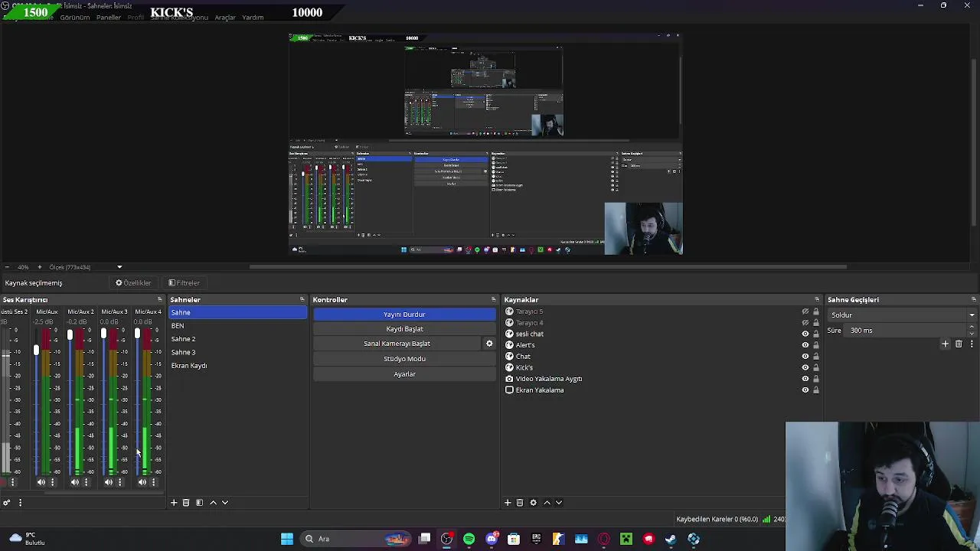Image resolution: width=980 pixels, height=551 pixels.
Task: Mute the Mic/Aux 2 channel speaker
Action: click(74, 482)
